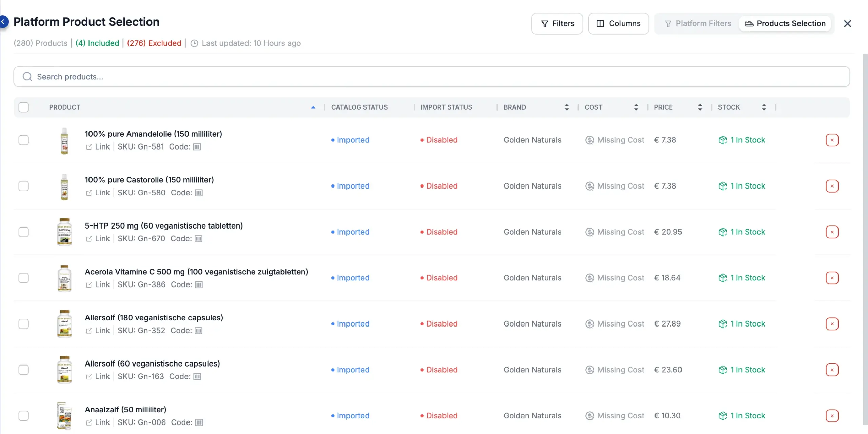Screen dimensions: 868x434
Task: Show the (4) Included products
Action: 97,43
